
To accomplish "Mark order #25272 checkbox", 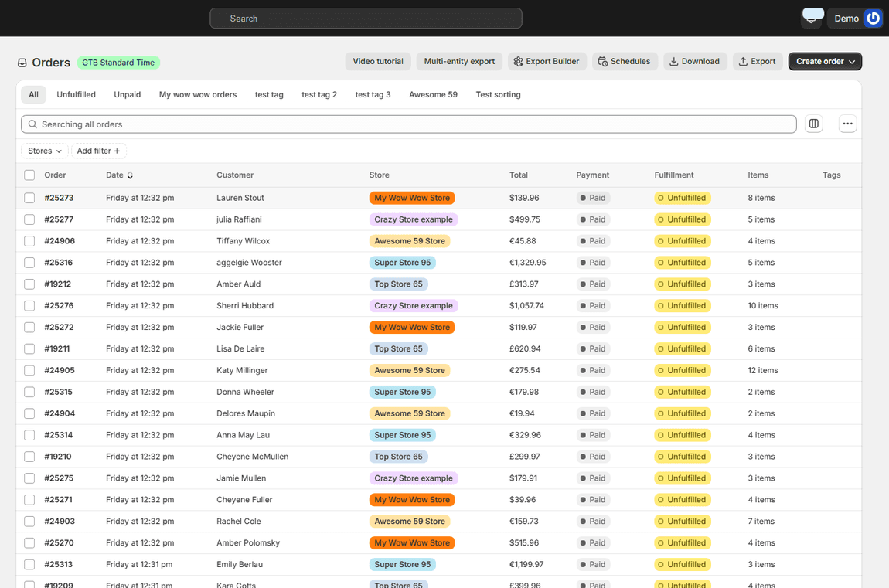I will tap(29, 327).
